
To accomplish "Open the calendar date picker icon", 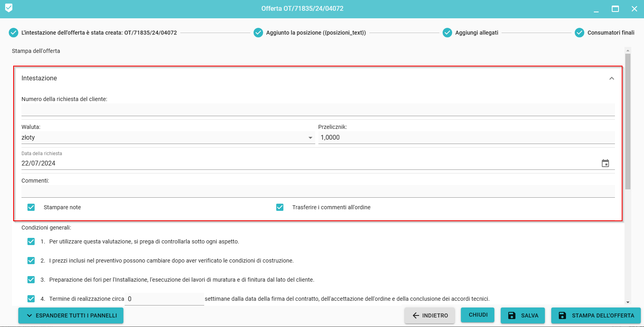I will click(605, 163).
